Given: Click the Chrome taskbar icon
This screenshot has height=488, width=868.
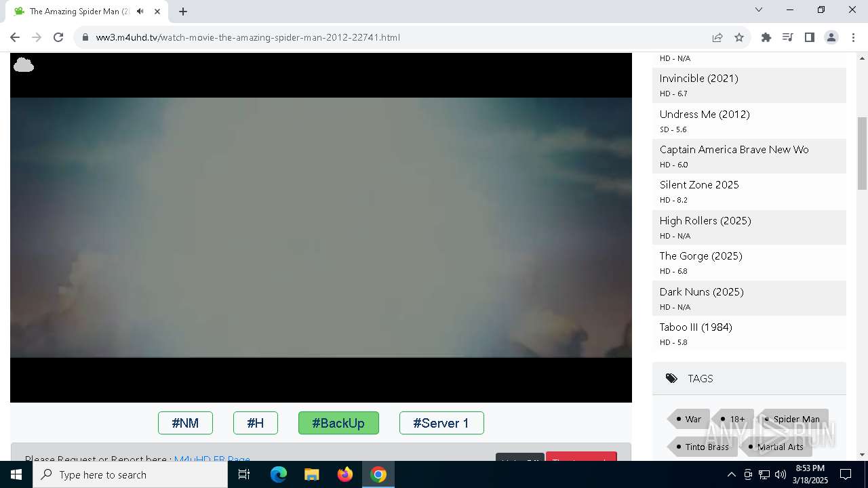Looking at the screenshot, I should [378, 474].
